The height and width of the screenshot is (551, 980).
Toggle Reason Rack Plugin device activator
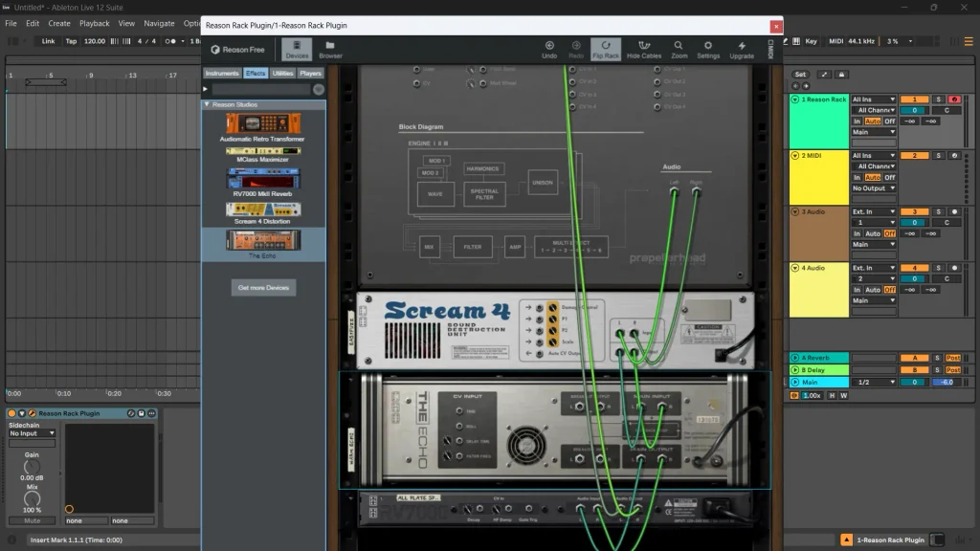pos(11,413)
